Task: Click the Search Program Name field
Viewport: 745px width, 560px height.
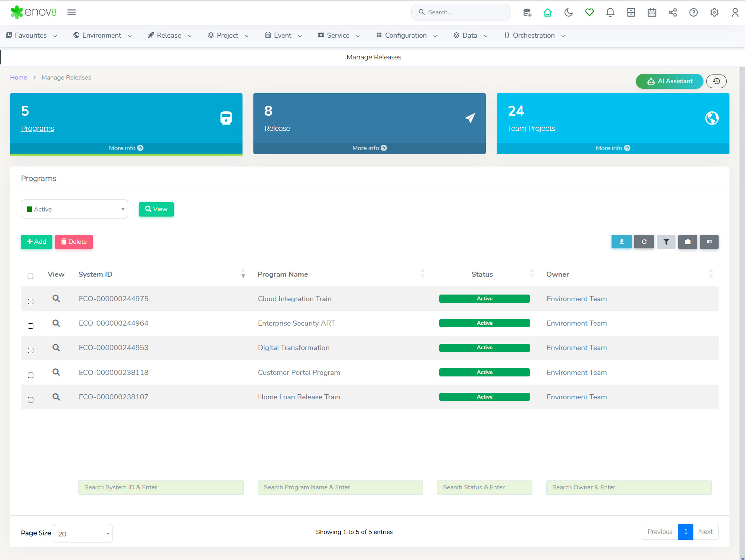Action: 340,487
